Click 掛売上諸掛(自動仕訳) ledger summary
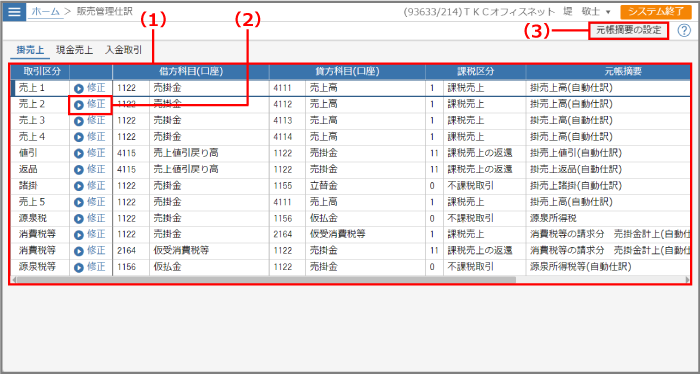 [x=576, y=185]
